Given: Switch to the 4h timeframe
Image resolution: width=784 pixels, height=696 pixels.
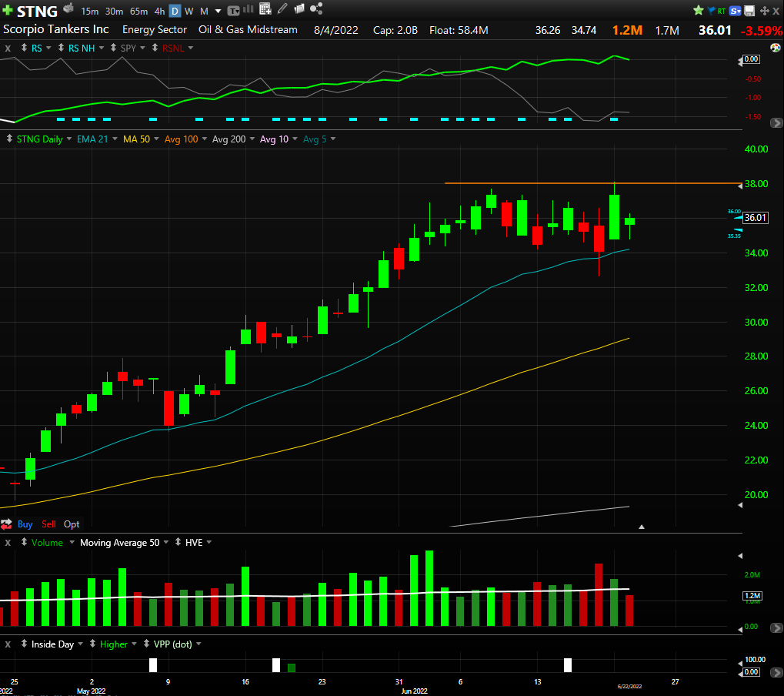Looking at the screenshot, I should tap(159, 11).
